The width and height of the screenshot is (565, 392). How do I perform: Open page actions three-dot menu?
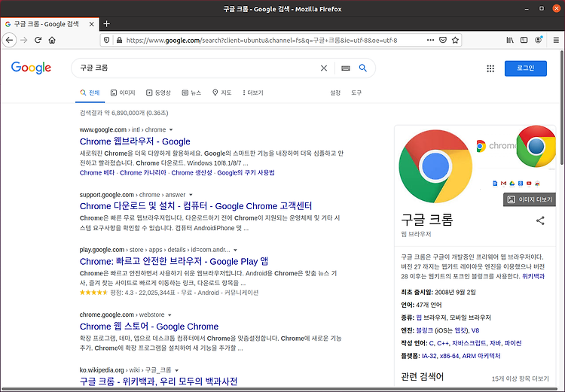tap(430, 40)
